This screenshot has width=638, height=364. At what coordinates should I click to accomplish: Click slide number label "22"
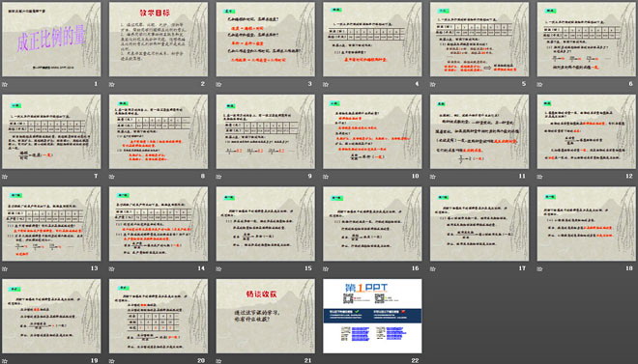tap(416, 360)
